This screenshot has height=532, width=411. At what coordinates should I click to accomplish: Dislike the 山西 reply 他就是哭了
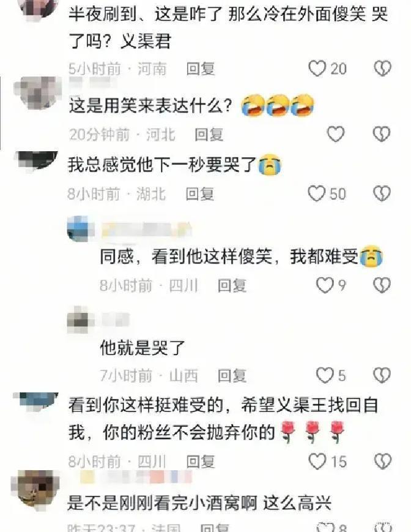pyautogui.click(x=382, y=375)
